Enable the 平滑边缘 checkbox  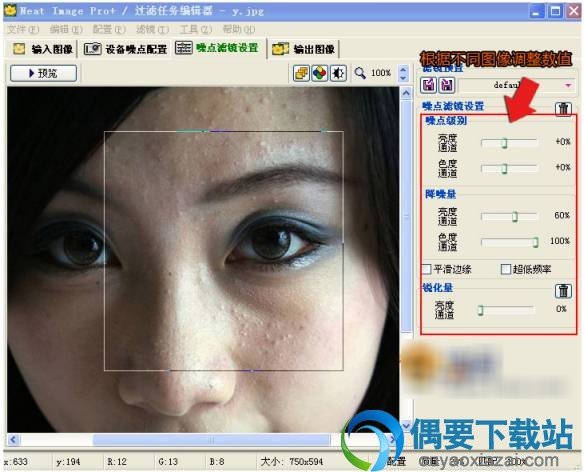(427, 269)
